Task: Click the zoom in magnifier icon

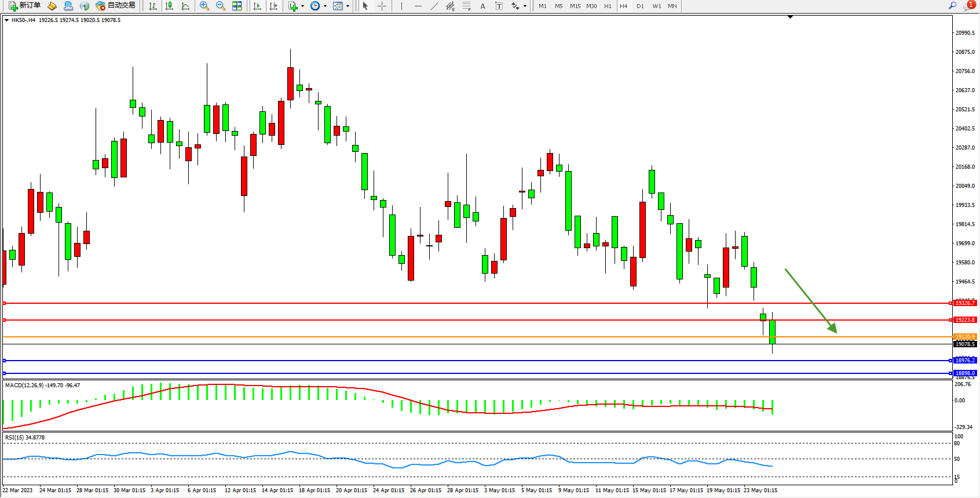Action: 204,6
